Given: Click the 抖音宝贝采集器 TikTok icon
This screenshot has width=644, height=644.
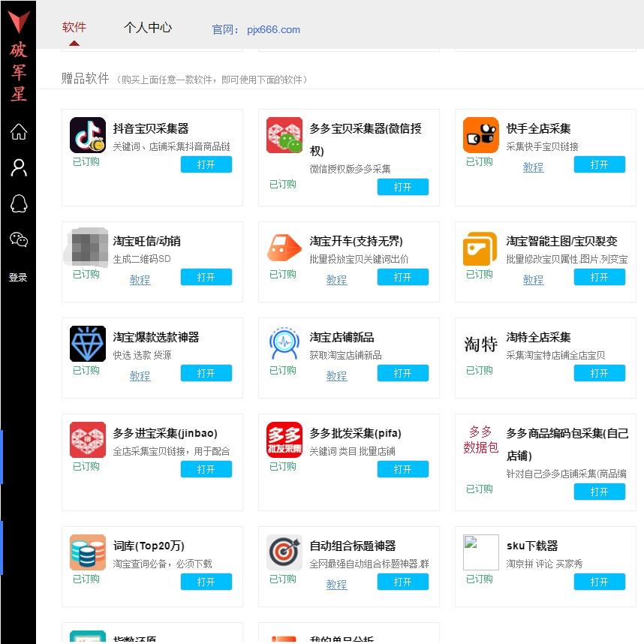Looking at the screenshot, I should point(88,135).
